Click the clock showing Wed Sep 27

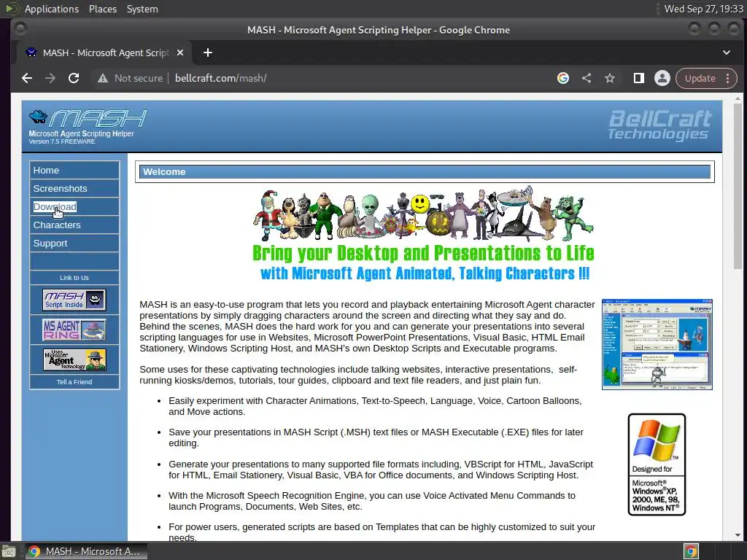tap(703, 9)
